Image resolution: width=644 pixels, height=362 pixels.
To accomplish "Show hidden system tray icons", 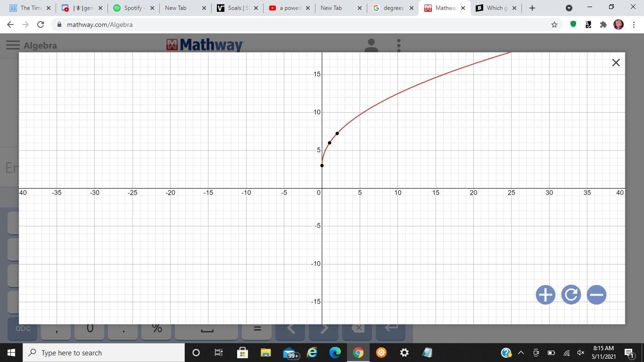I will pyautogui.click(x=521, y=353).
